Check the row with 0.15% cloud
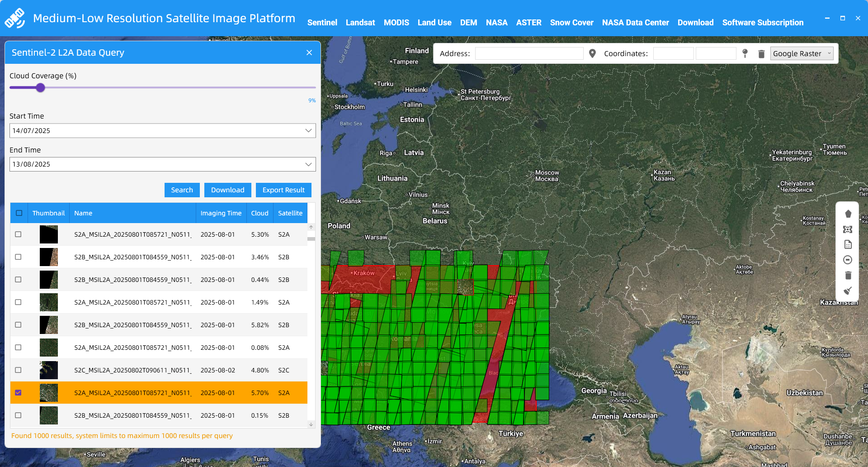This screenshot has width=868, height=467. point(18,415)
